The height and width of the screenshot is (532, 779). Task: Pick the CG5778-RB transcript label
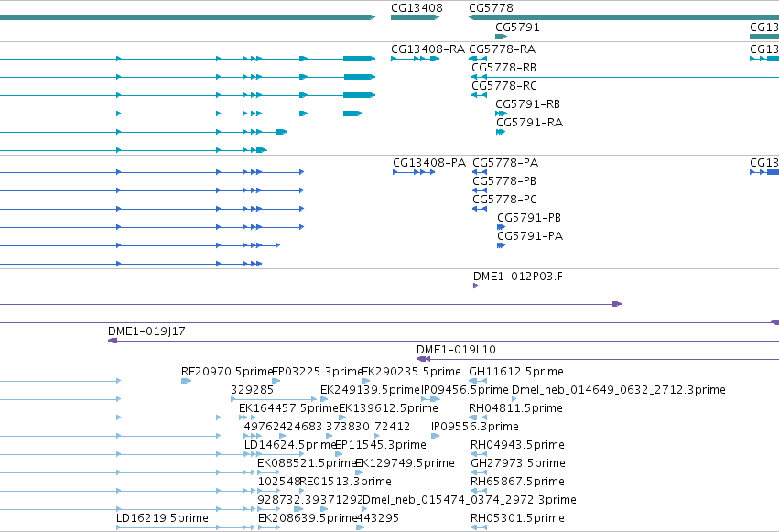503,68
